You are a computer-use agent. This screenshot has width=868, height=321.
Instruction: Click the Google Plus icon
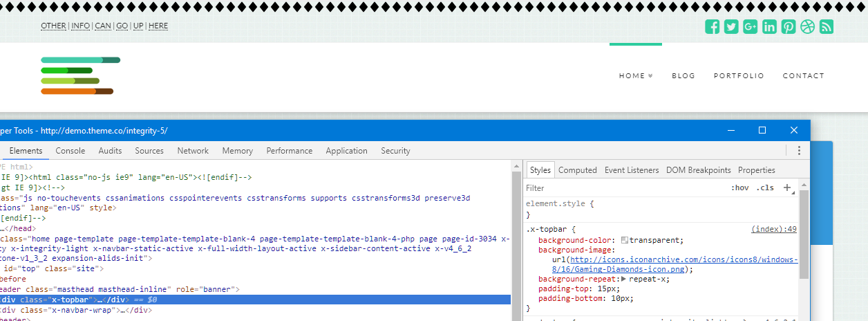(x=751, y=27)
